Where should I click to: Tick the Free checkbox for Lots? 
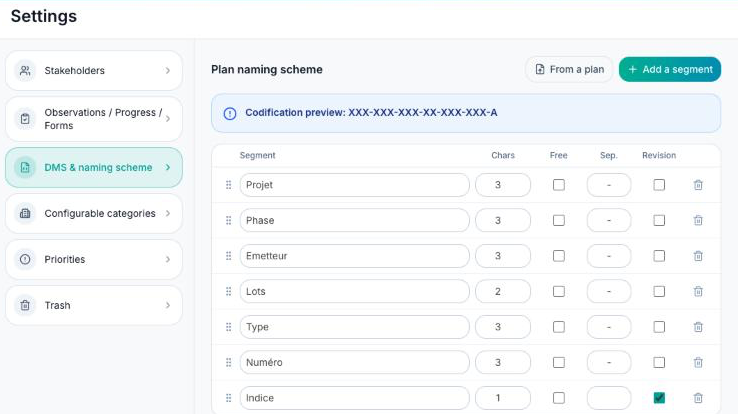click(559, 291)
